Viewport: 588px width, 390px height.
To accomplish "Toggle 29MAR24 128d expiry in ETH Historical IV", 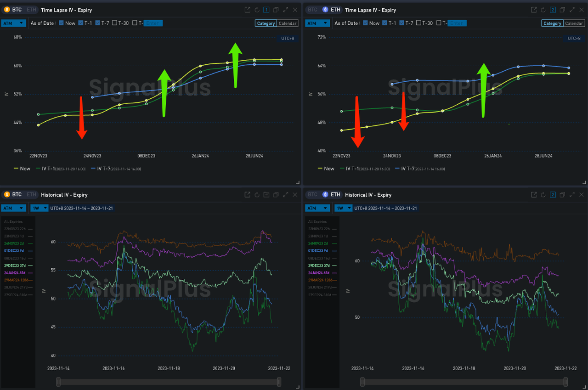I will pyautogui.click(x=322, y=280).
